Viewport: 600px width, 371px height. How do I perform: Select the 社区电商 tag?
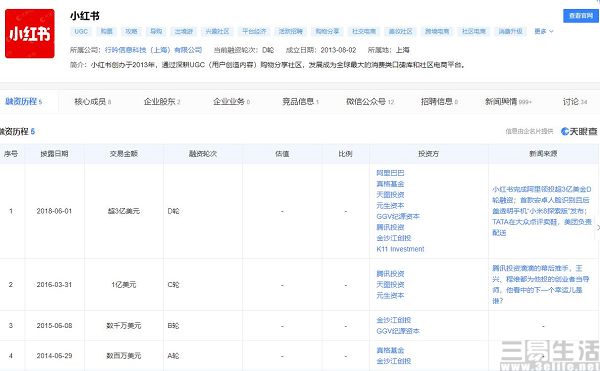pyautogui.click(x=474, y=31)
